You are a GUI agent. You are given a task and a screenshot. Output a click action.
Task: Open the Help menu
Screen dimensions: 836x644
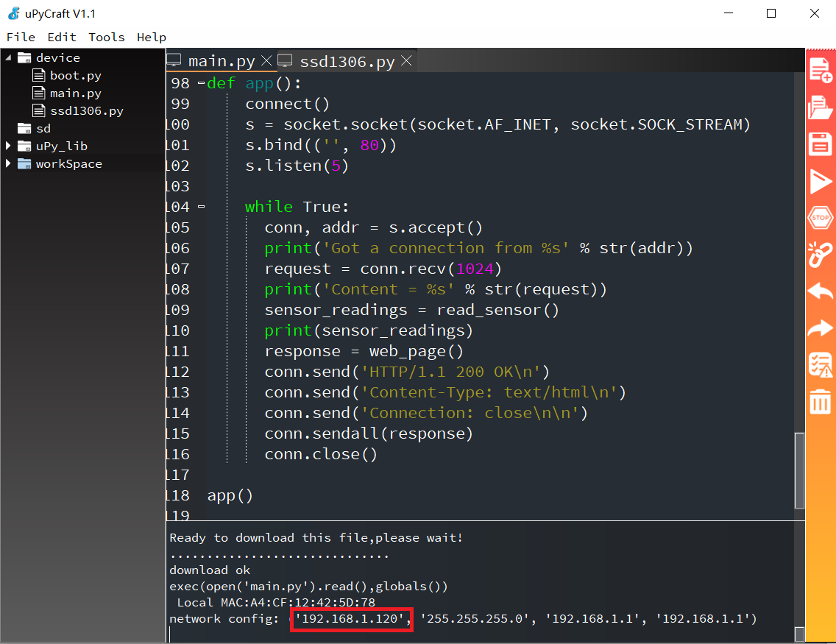[152, 37]
